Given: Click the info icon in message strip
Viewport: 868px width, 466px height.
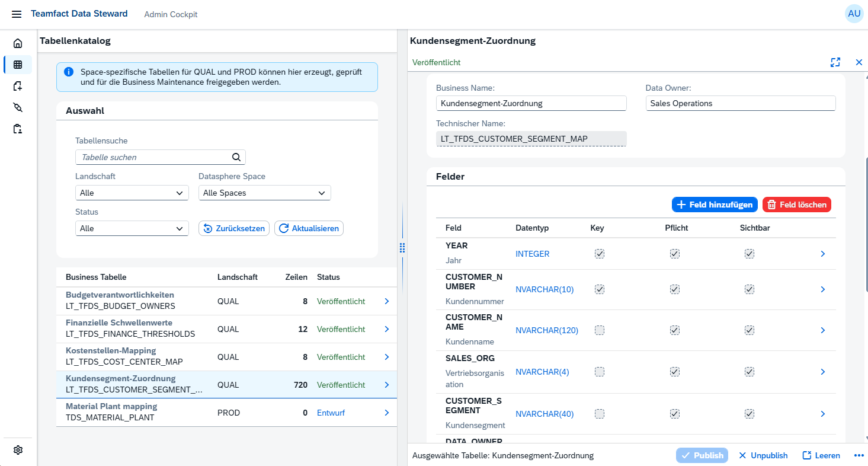Looking at the screenshot, I should point(69,72).
